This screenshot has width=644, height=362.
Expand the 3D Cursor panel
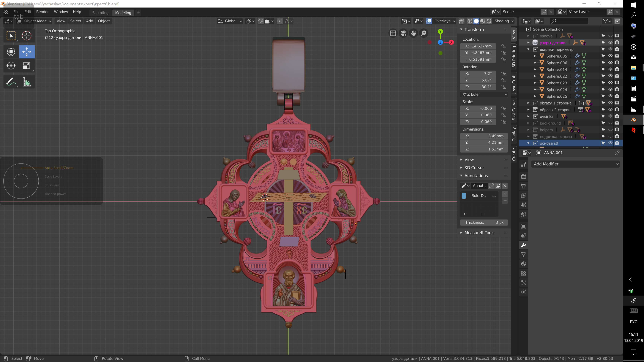click(474, 168)
